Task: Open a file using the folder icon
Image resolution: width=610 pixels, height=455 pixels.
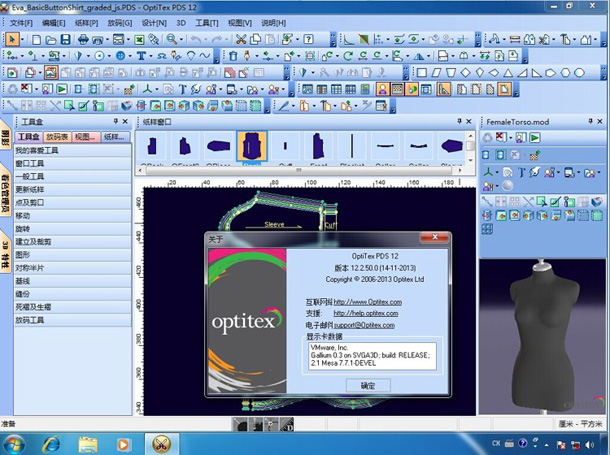Action: point(51,39)
